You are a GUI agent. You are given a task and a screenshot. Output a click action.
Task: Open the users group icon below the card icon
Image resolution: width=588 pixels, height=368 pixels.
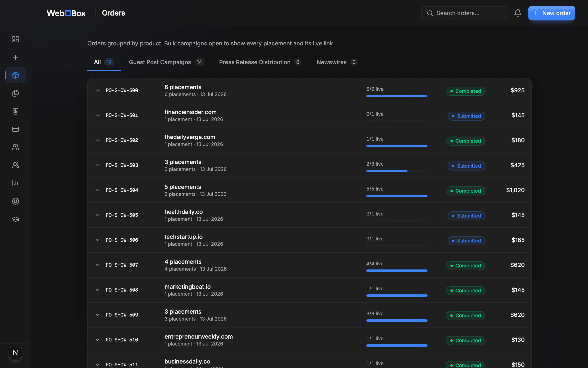[15, 147]
